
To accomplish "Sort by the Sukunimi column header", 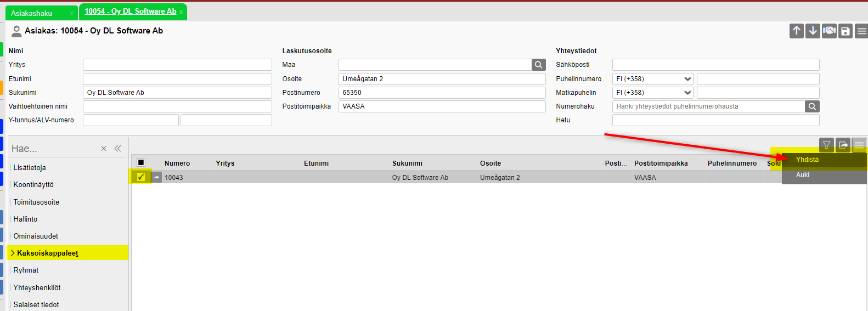I will [x=407, y=163].
